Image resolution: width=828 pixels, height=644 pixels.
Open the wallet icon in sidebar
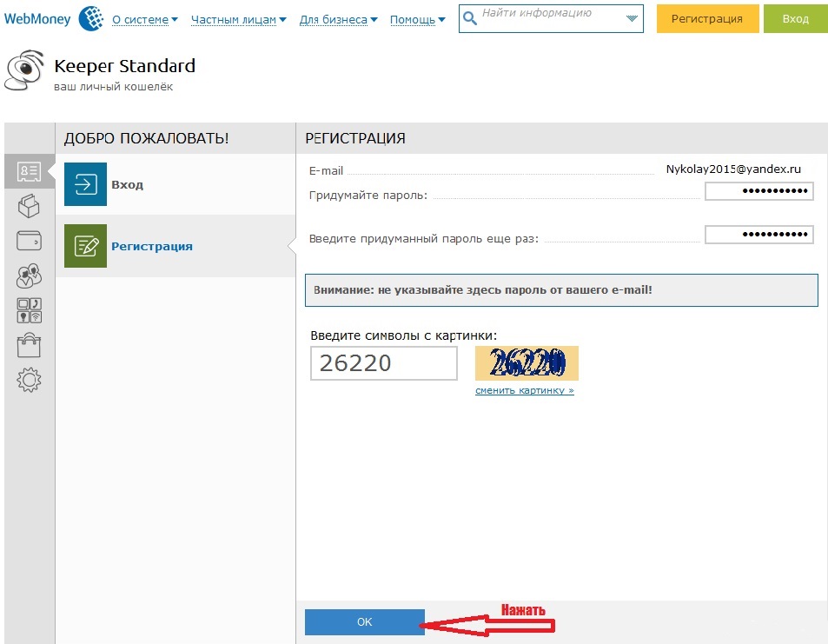[x=30, y=241]
